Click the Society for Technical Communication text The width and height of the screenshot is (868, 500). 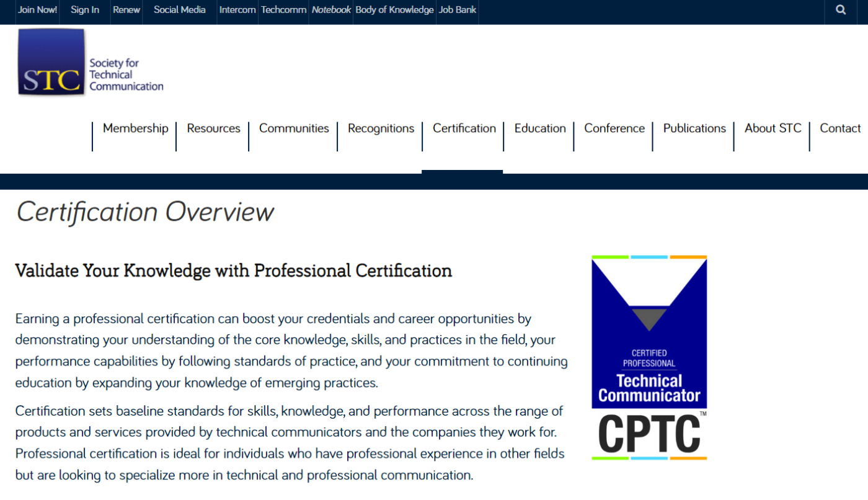[126, 74]
